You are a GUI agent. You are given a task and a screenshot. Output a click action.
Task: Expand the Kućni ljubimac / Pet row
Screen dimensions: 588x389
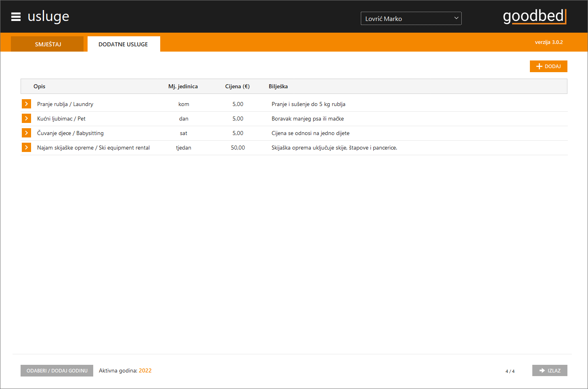point(26,119)
